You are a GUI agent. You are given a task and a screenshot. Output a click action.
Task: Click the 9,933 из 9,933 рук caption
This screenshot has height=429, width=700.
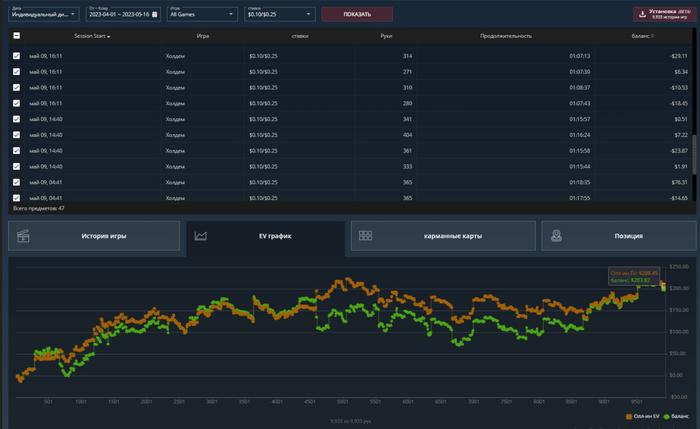351,421
